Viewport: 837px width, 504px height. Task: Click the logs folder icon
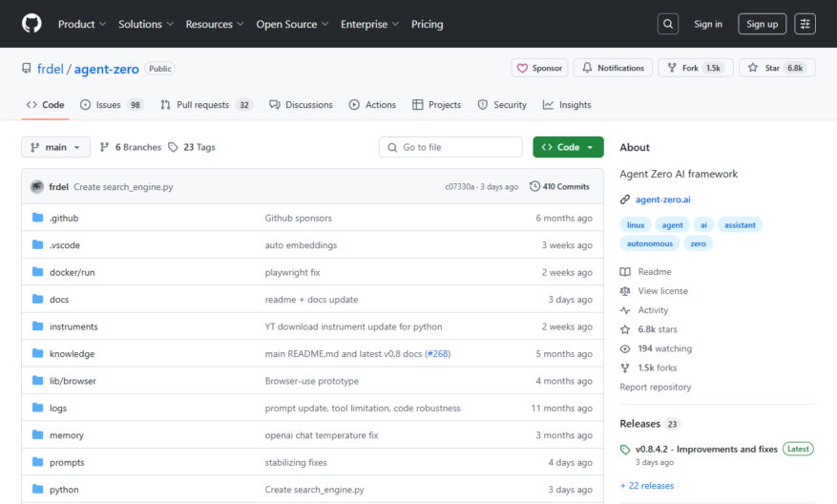(x=37, y=408)
